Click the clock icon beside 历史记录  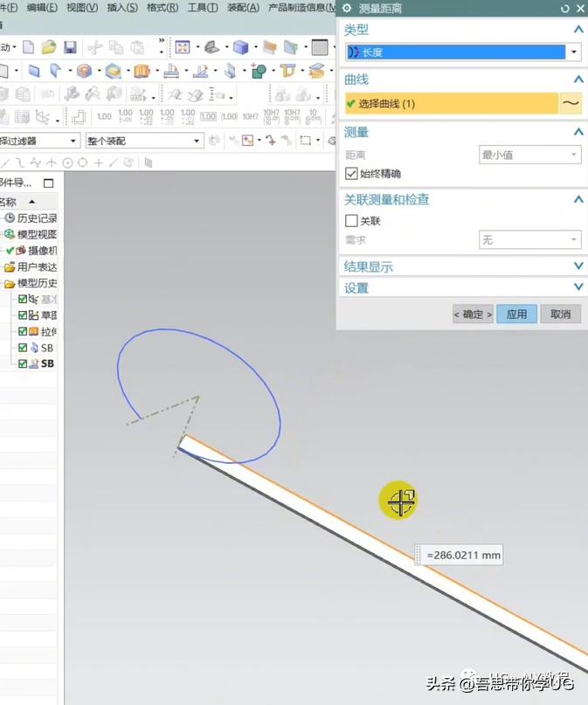(10, 218)
